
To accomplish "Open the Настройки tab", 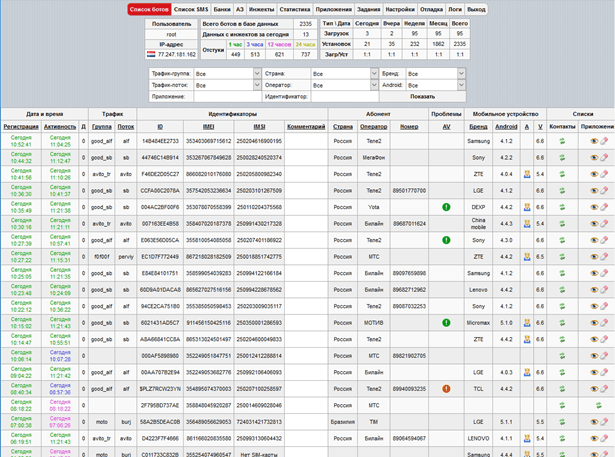I will 400,9.
